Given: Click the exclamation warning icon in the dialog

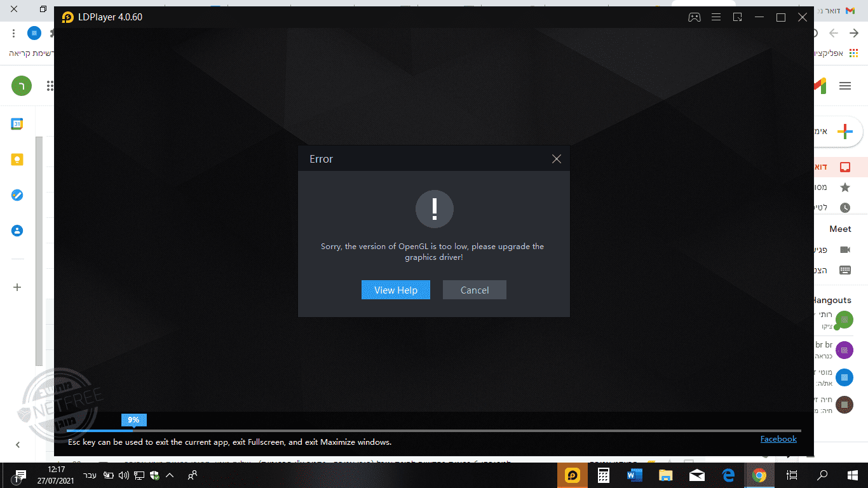Looking at the screenshot, I should 435,208.
